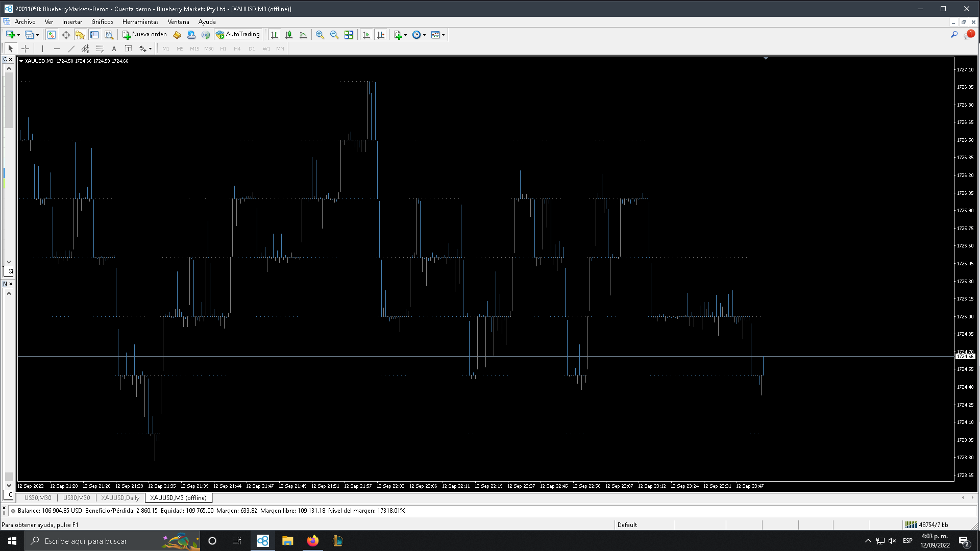Expand the new chart dropdown arrow

[x=18, y=35]
